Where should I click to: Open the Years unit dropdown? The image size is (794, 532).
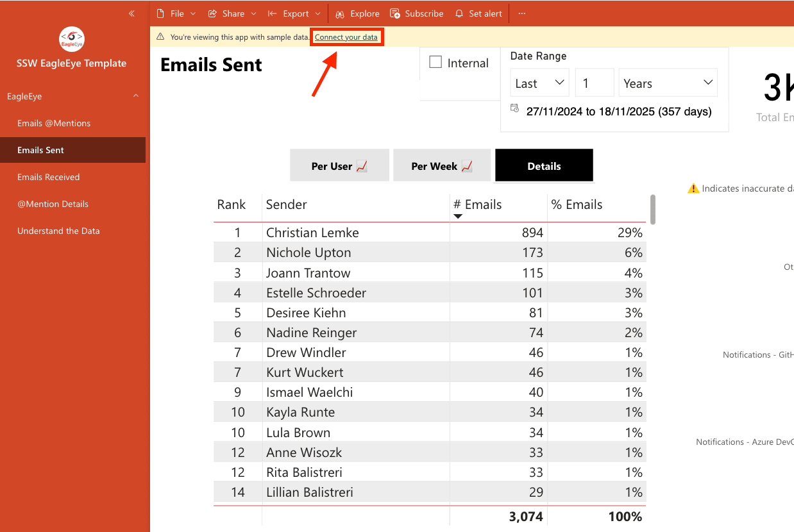[x=668, y=82]
